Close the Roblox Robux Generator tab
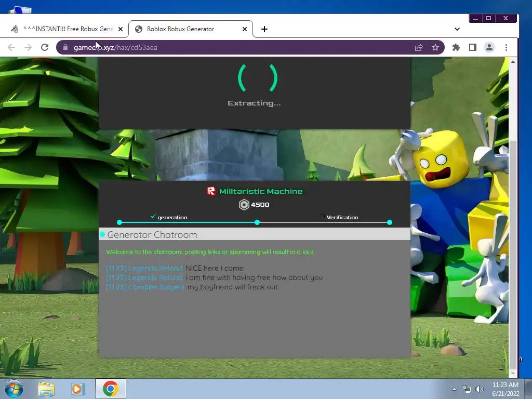 tap(245, 29)
